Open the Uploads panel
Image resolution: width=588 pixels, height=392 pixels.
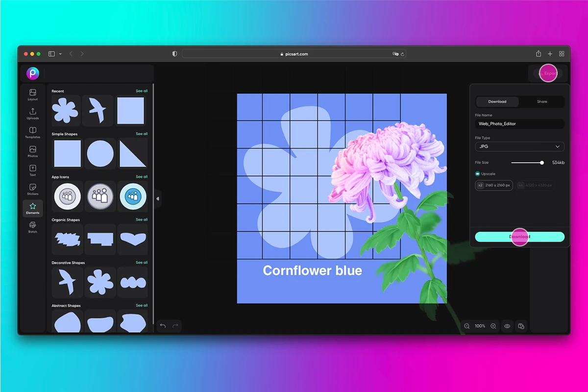tap(32, 113)
